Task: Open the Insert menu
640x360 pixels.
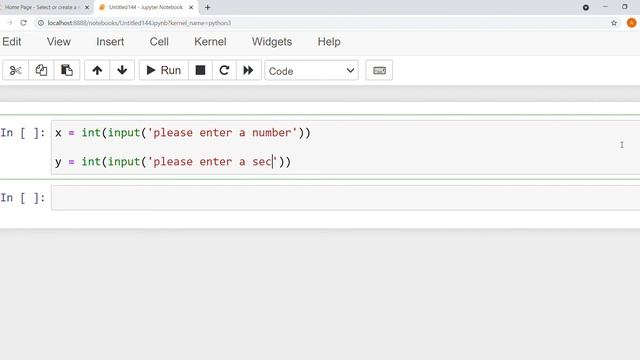Action: (x=110, y=42)
